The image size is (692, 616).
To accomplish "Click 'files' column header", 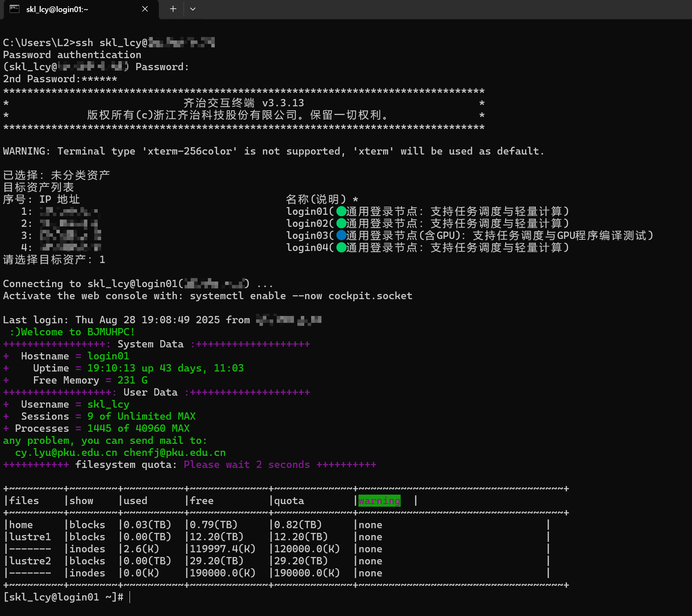I will point(24,501).
